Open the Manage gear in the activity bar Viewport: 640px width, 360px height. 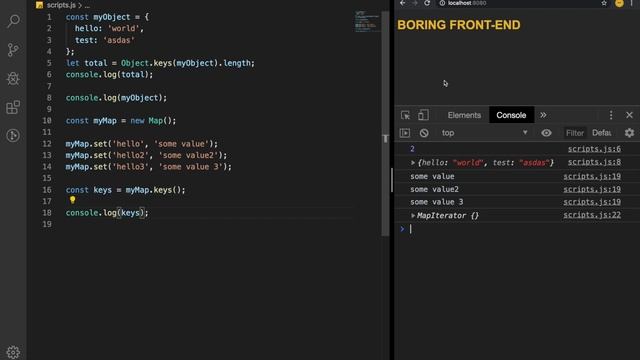click(13, 352)
